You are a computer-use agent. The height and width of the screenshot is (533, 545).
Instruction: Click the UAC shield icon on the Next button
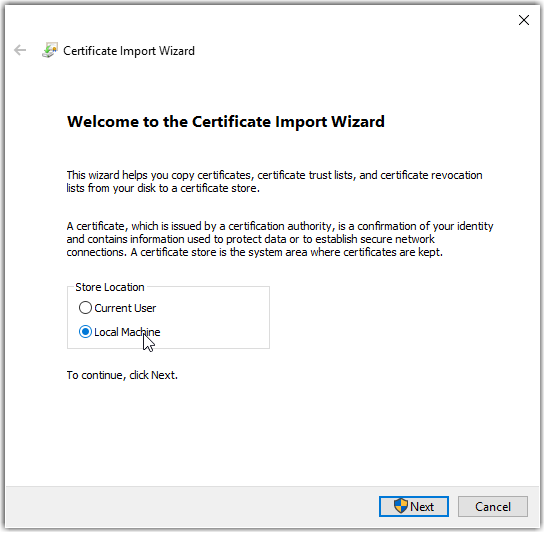point(401,506)
